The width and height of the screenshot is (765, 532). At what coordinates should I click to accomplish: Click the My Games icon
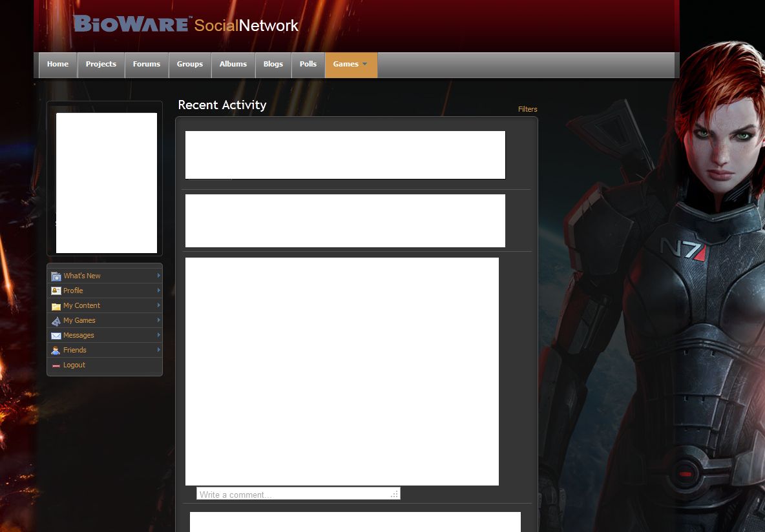pyautogui.click(x=56, y=321)
